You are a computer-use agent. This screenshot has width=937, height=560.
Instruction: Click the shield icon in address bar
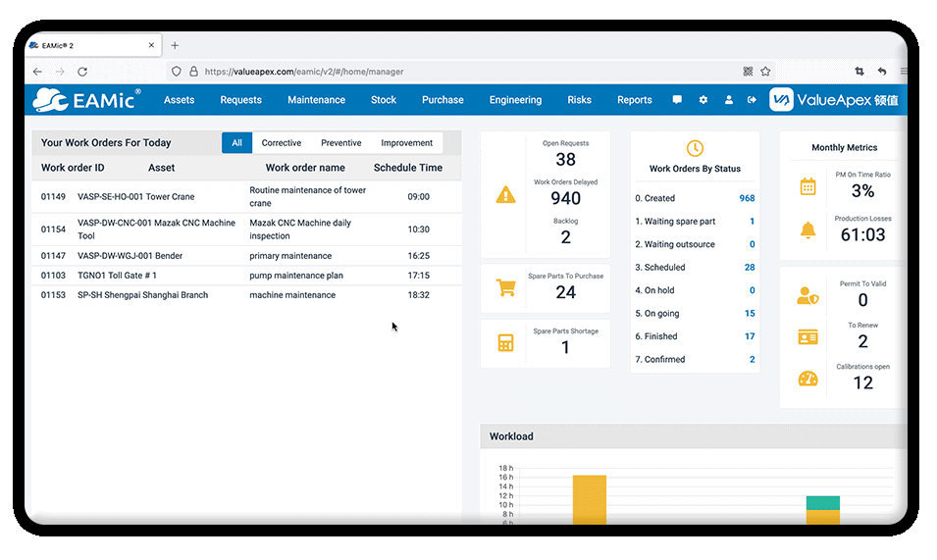[x=177, y=72]
